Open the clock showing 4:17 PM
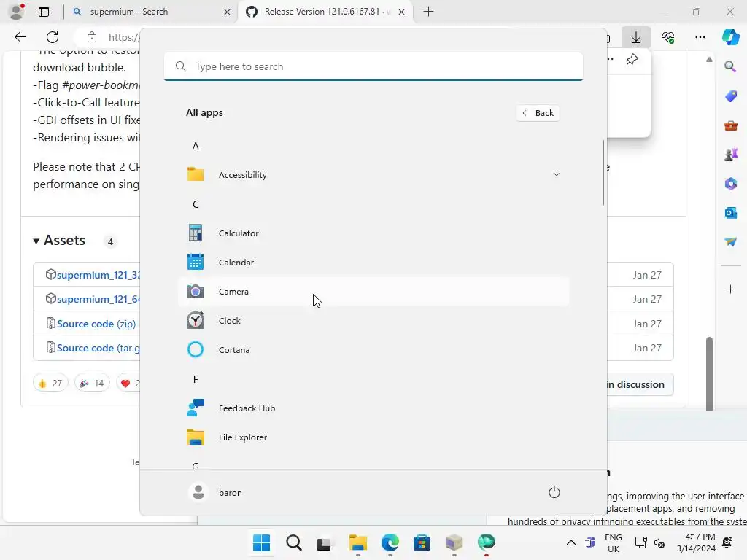Screen dimensions: 747x560 pos(696,542)
